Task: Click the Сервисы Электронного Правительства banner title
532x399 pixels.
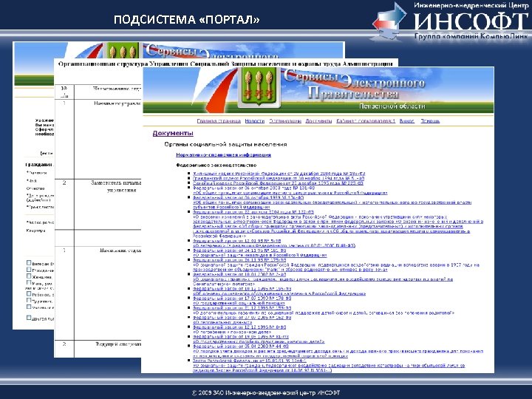Action: 353,84
